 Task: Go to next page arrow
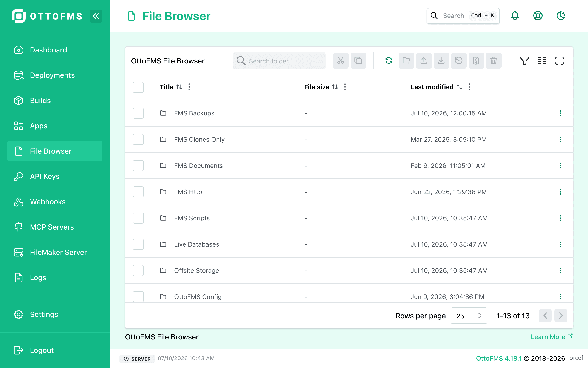(561, 316)
